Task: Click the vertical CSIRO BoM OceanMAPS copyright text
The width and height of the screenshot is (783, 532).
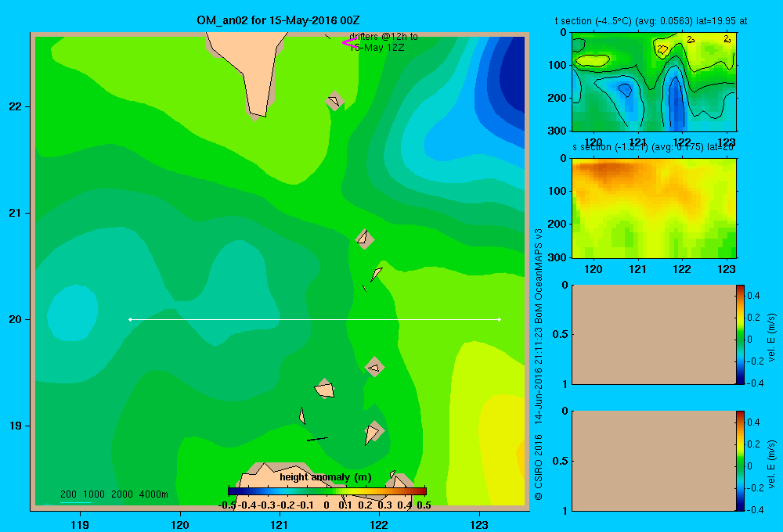Action: [x=539, y=365]
